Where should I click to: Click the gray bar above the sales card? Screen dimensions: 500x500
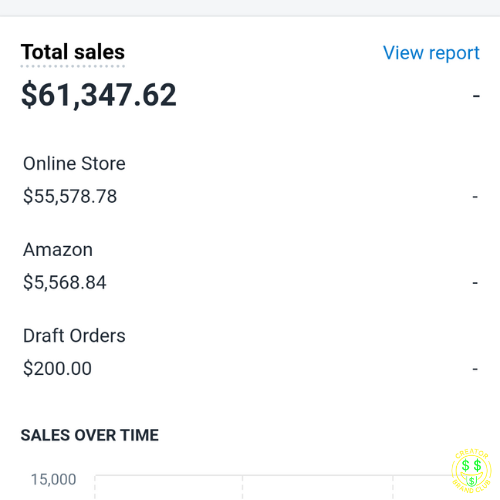(x=250, y=8)
